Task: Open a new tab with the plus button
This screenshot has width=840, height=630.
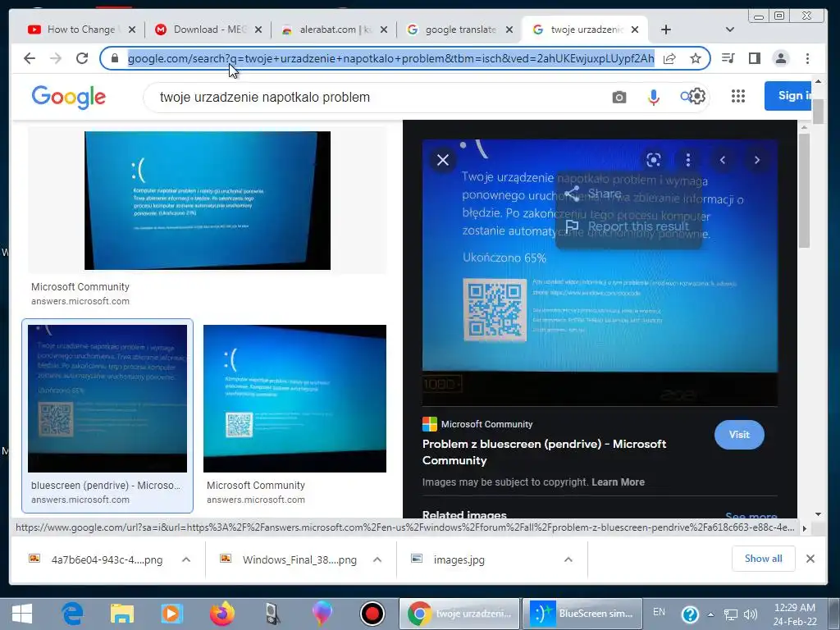Action: tap(666, 30)
